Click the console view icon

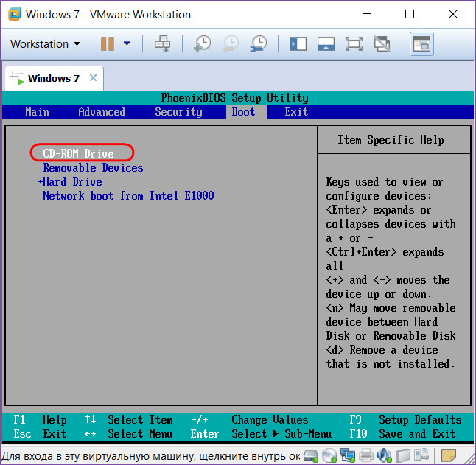[x=421, y=44]
